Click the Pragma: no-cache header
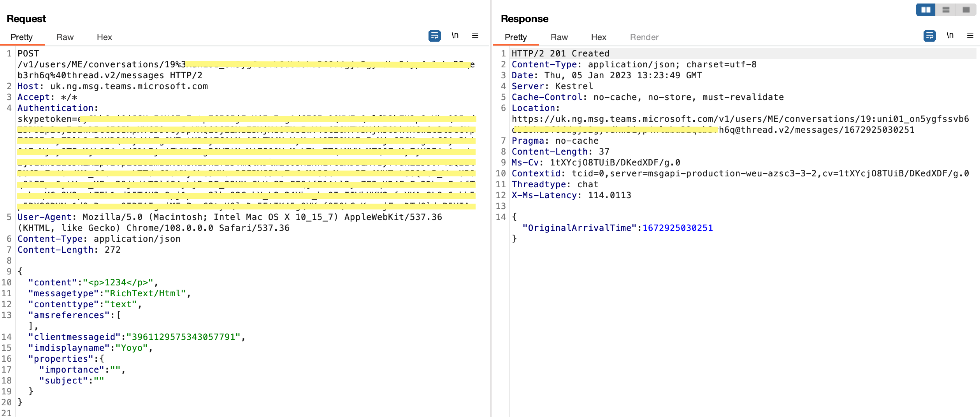The width and height of the screenshot is (980, 417). [x=555, y=141]
